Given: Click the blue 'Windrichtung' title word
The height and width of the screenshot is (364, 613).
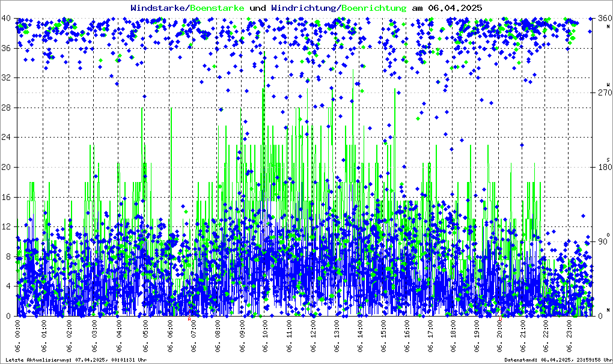Looking at the screenshot, I should point(305,8).
